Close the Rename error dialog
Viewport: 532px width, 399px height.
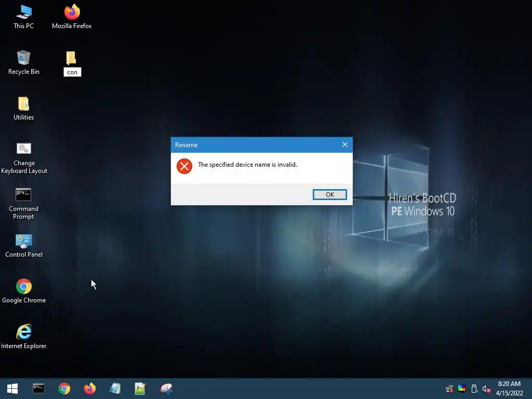345,144
